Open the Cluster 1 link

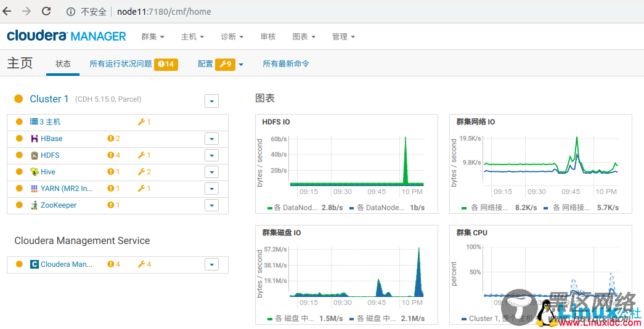point(49,99)
